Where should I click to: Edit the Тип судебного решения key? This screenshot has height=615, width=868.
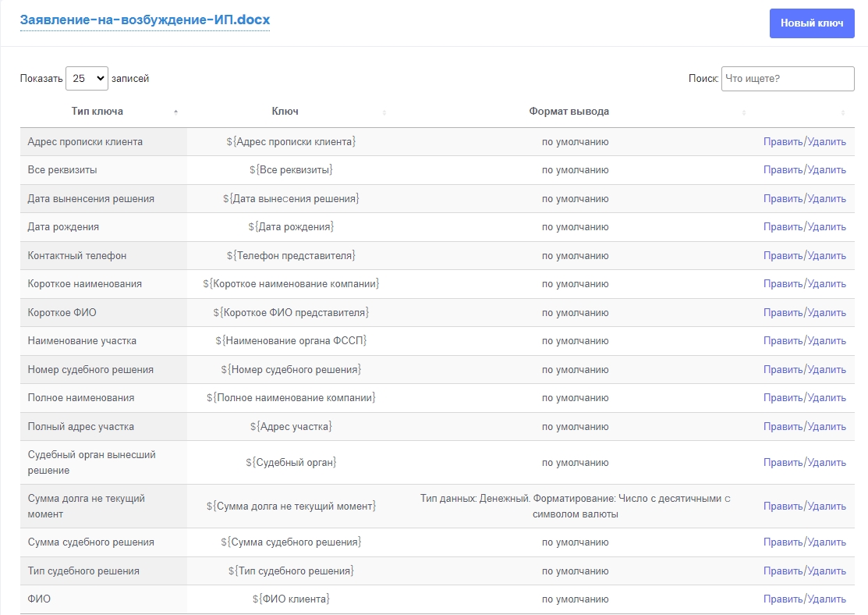coord(782,571)
